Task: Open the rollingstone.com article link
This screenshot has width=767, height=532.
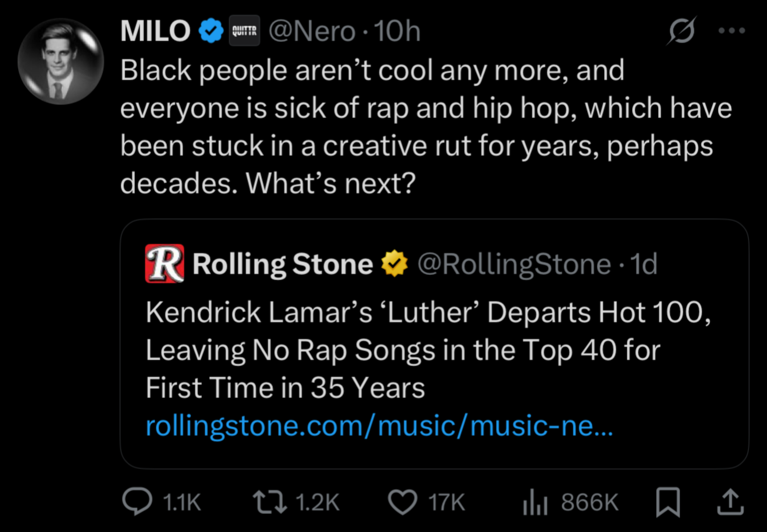Action: tap(379, 426)
